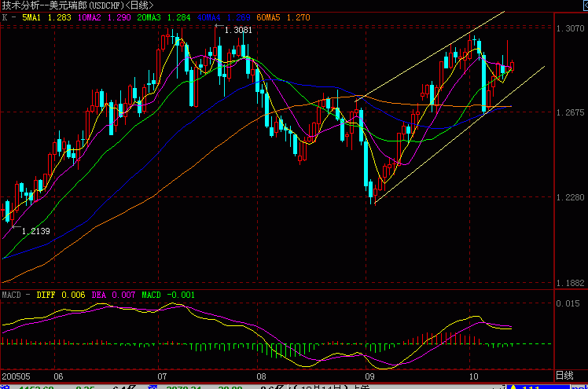Image resolution: width=588 pixels, height=389 pixels.
Task: Click the DEA 0.007 MACD label
Action: coord(113,295)
